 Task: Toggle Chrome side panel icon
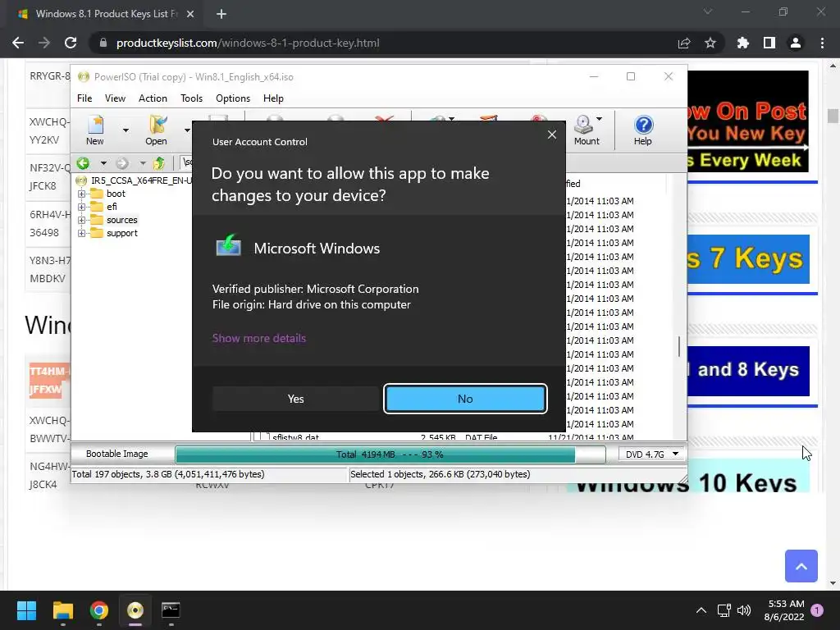[769, 43]
